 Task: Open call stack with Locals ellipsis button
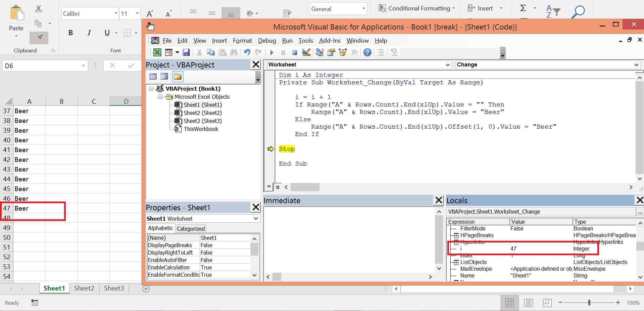point(640,212)
